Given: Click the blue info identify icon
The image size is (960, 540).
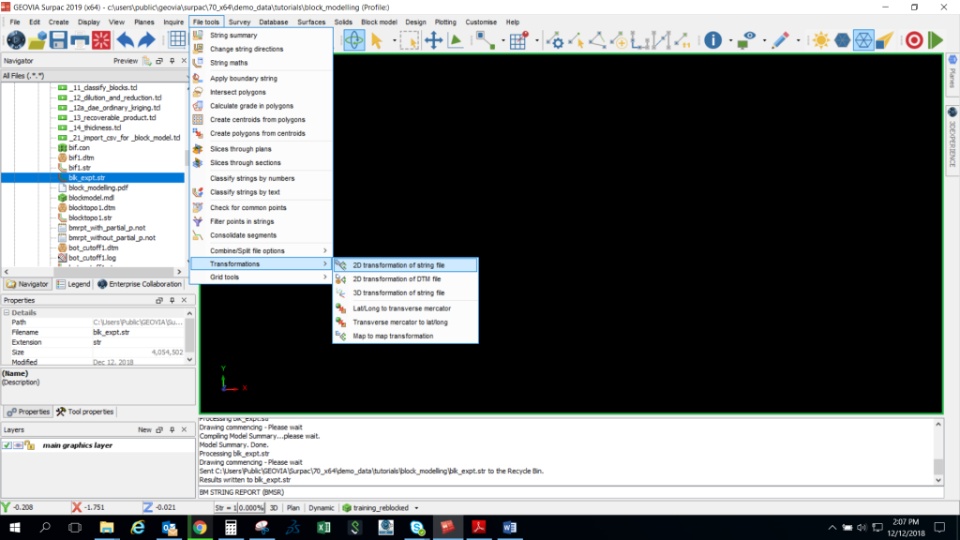Looking at the screenshot, I should click(713, 40).
